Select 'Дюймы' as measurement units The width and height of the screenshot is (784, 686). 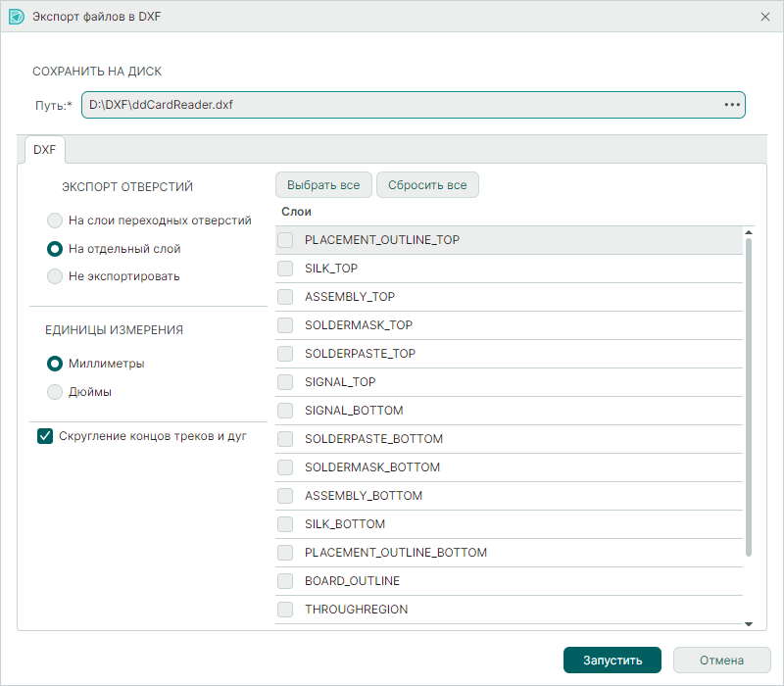[x=56, y=392]
